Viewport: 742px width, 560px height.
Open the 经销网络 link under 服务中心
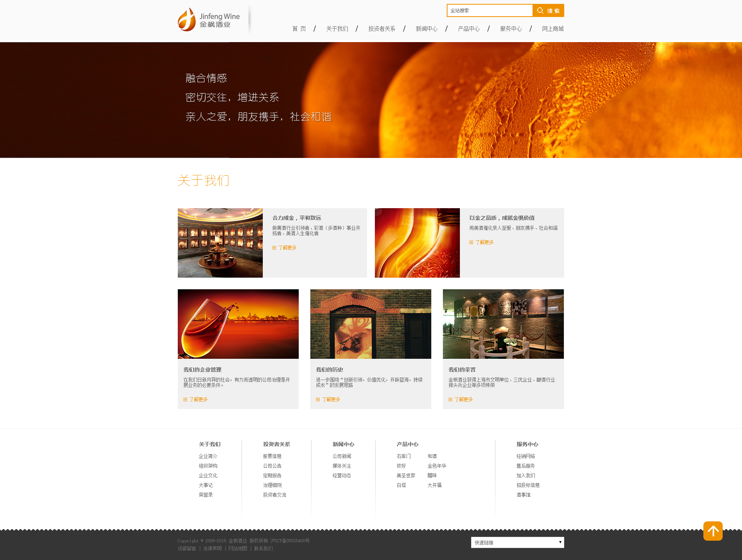[x=526, y=456]
